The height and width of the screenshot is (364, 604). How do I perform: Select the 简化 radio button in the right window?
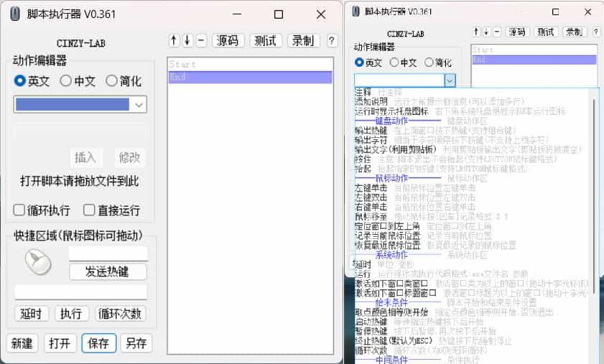tap(429, 62)
